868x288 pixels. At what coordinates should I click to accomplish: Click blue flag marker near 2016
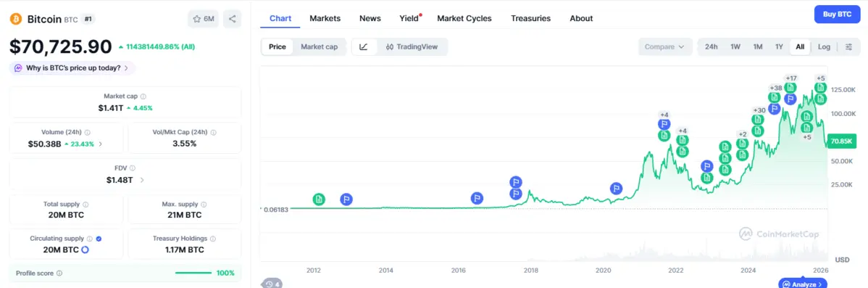[x=477, y=198]
